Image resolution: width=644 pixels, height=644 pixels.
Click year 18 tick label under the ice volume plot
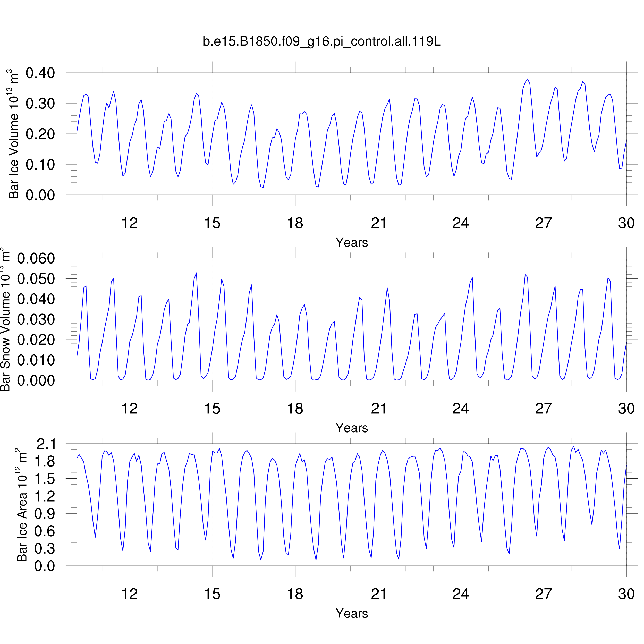pyautogui.click(x=295, y=223)
